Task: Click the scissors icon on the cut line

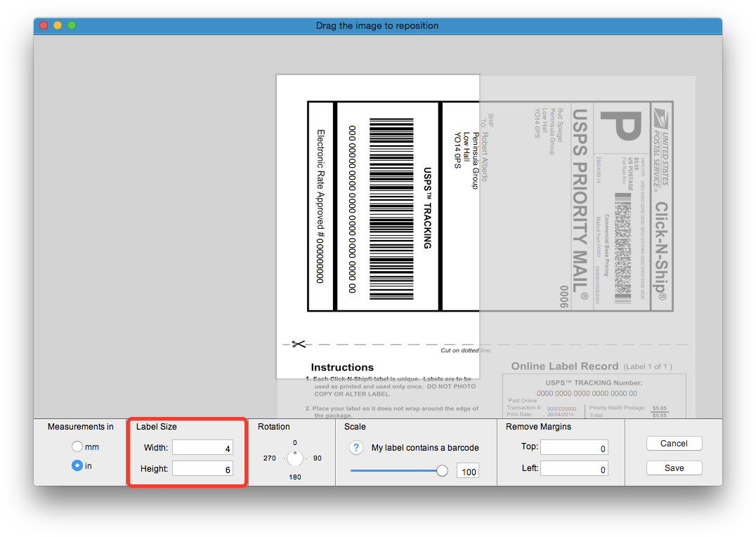Action: (299, 344)
